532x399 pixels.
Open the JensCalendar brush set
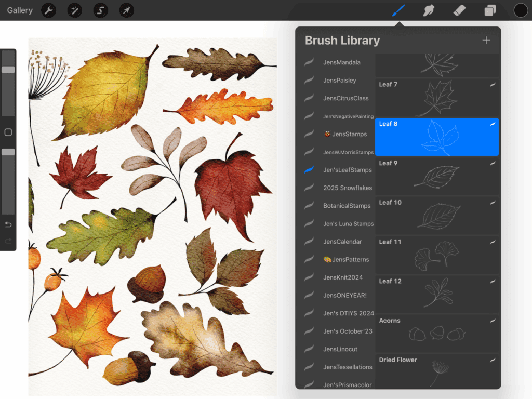342,242
